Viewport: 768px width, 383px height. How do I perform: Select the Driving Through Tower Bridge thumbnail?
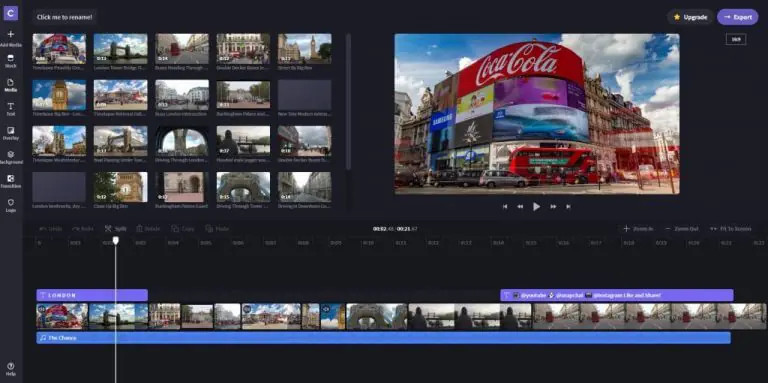[x=243, y=187]
